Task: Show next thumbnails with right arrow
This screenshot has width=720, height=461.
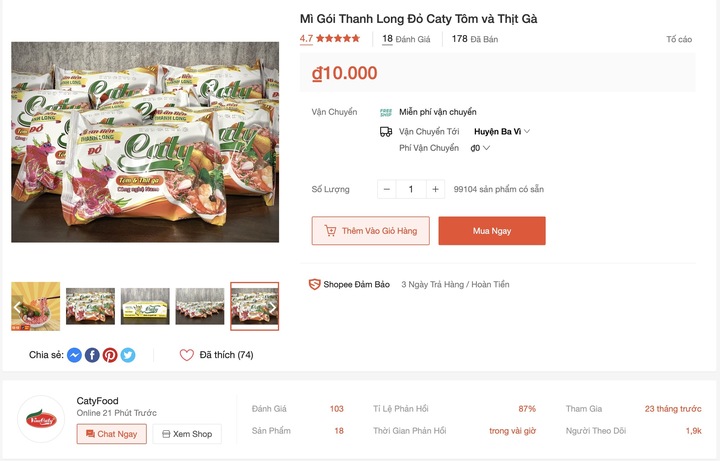Action: coord(271,307)
